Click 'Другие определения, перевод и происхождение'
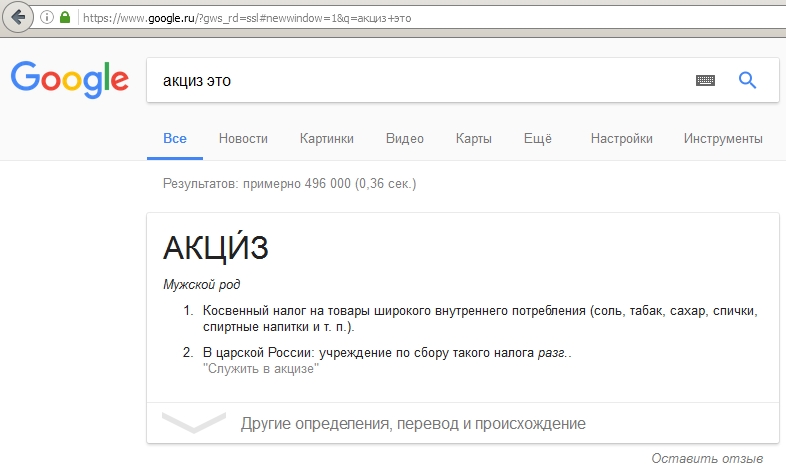Image resolution: width=786 pixels, height=467 pixels. pos(413,424)
